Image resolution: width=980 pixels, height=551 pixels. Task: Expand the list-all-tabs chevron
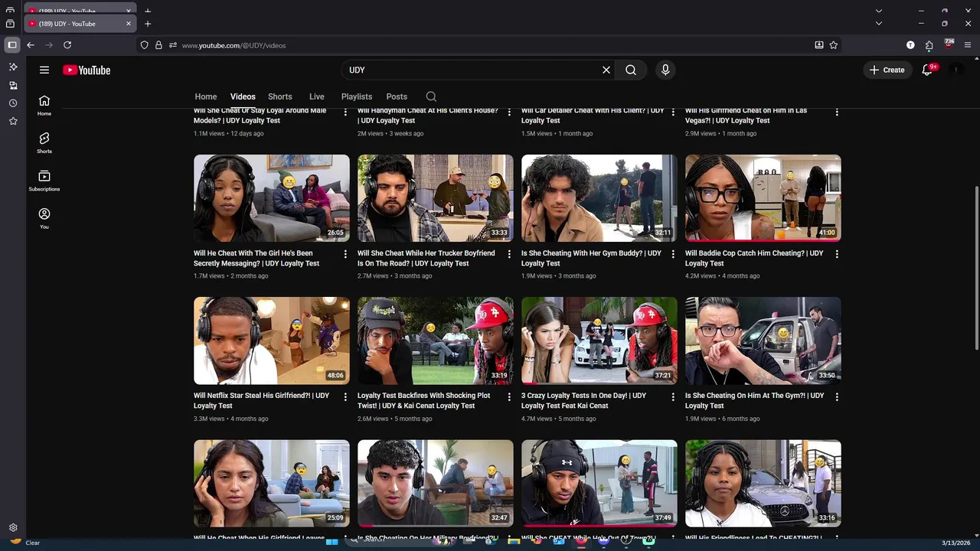[879, 24]
